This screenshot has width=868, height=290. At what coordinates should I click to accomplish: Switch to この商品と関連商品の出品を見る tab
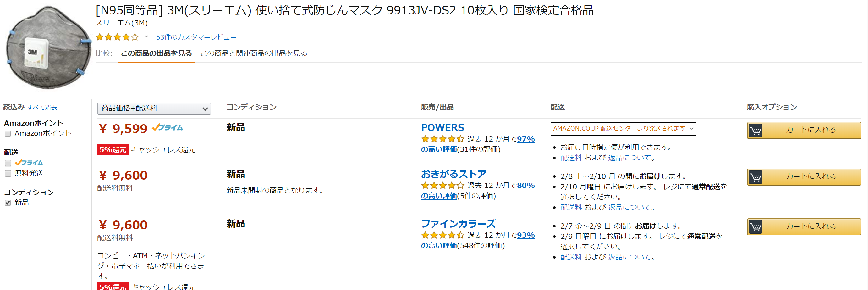pos(254,53)
